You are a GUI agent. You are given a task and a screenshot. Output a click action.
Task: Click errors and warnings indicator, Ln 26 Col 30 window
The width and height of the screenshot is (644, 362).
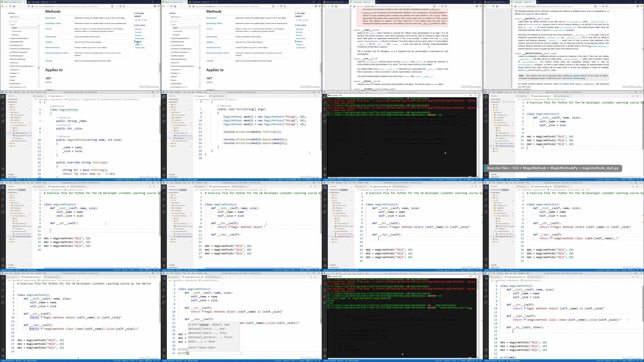19,180
